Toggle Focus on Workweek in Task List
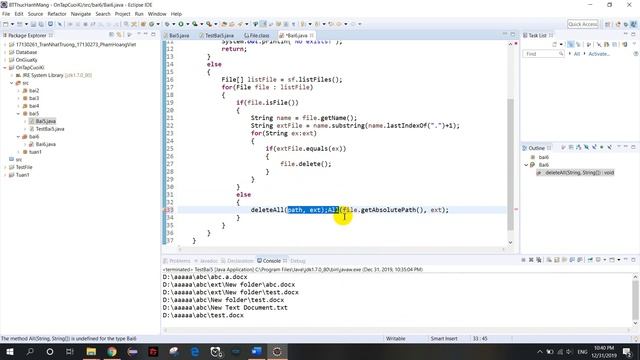Image resolution: width=640 pixels, height=360 pixels. 589,44
